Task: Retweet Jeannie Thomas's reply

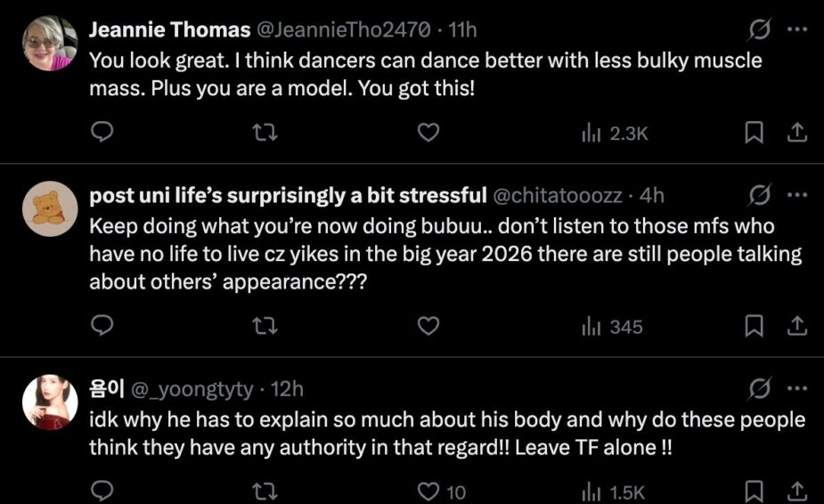Action: click(265, 134)
